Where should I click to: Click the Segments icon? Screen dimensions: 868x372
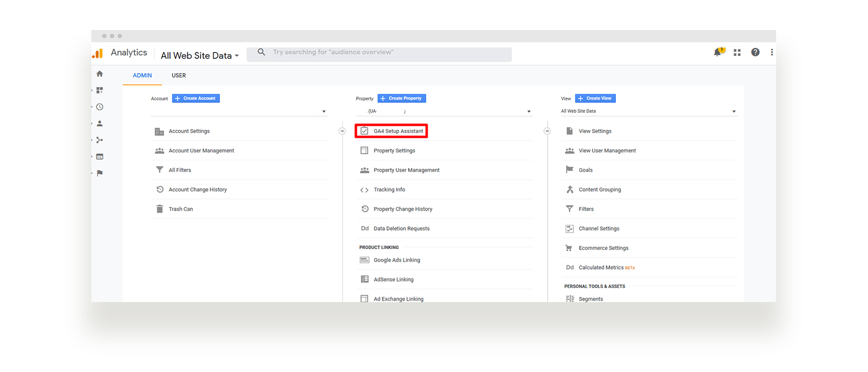click(570, 298)
